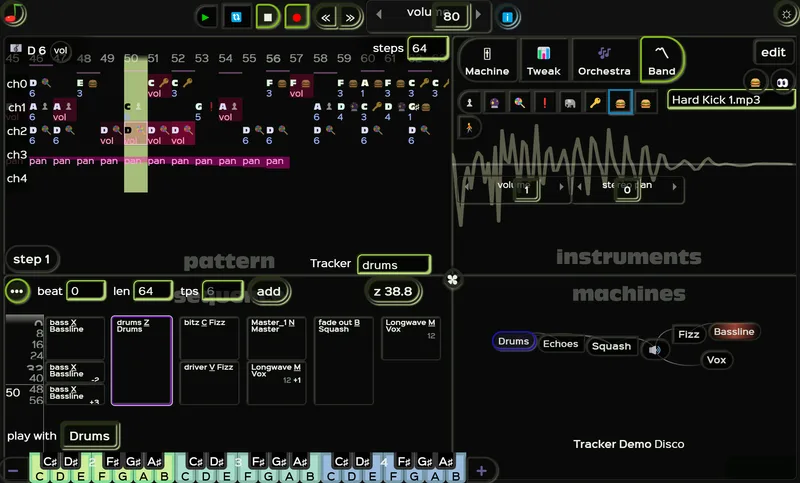
Task: Select the fade out B Squash block
Action: (343, 360)
